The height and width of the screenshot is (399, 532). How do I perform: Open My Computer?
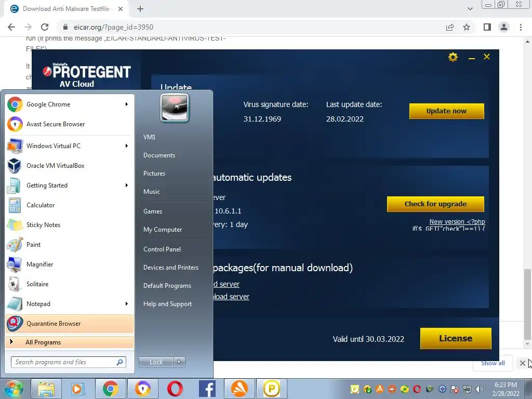point(163,230)
